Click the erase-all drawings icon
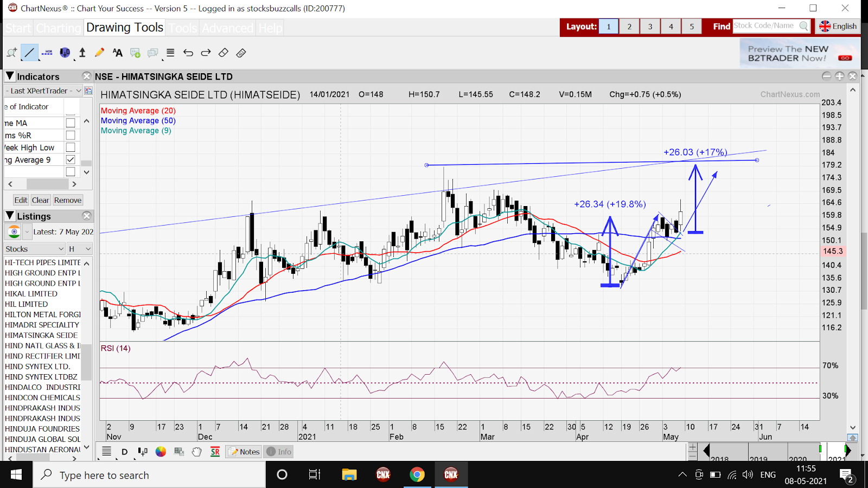Image resolution: width=868 pixels, height=488 pixels. point(241,53)
